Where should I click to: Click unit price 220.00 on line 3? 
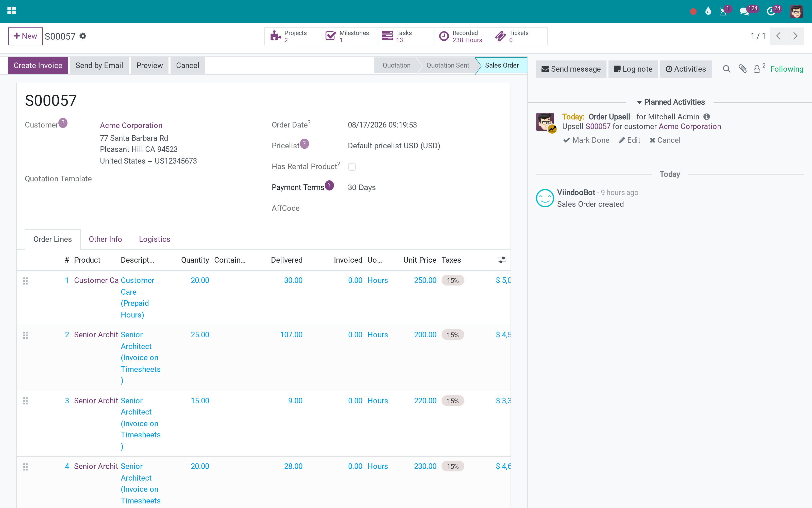point(425,401)
